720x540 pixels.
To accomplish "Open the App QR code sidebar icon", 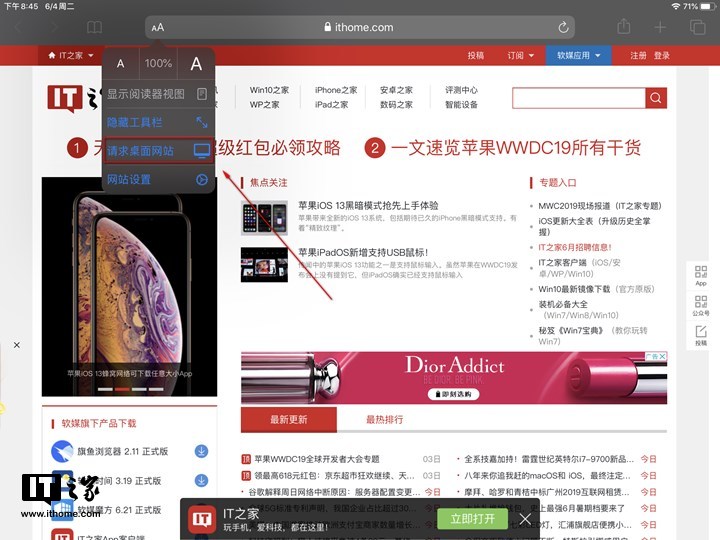I will (x=701, y=276).
